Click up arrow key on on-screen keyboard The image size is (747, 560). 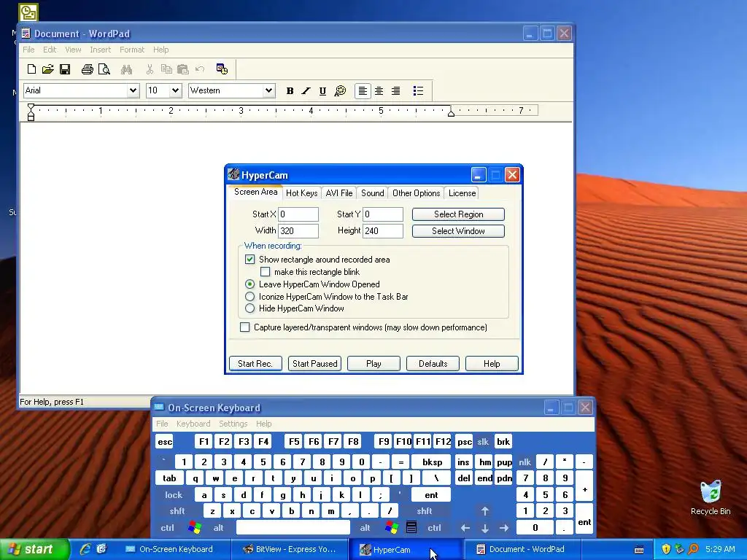click(x=484, y=511)
